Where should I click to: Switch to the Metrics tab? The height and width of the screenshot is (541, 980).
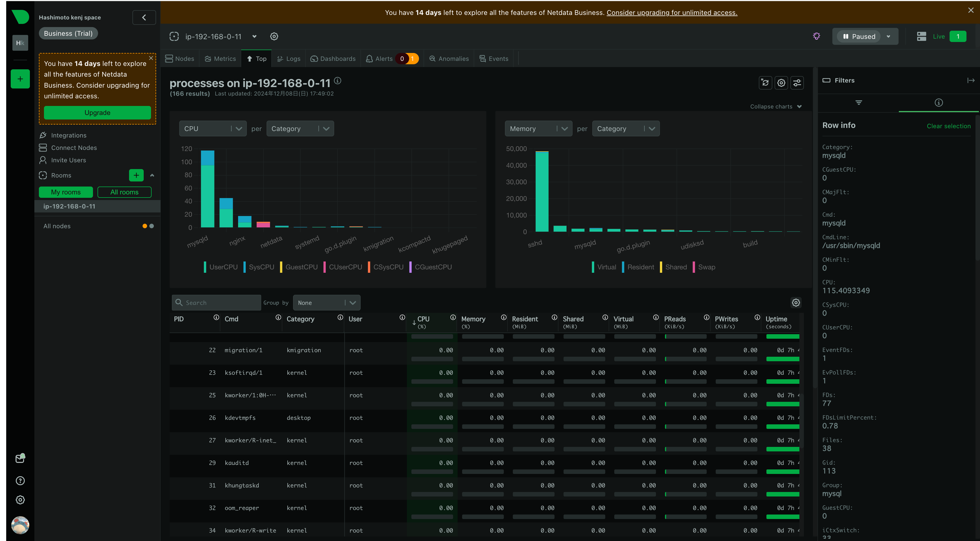point(220,59)
